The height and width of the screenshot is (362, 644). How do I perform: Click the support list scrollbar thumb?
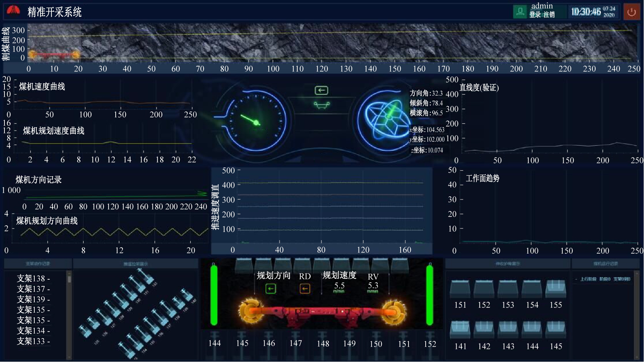point(69,278)
